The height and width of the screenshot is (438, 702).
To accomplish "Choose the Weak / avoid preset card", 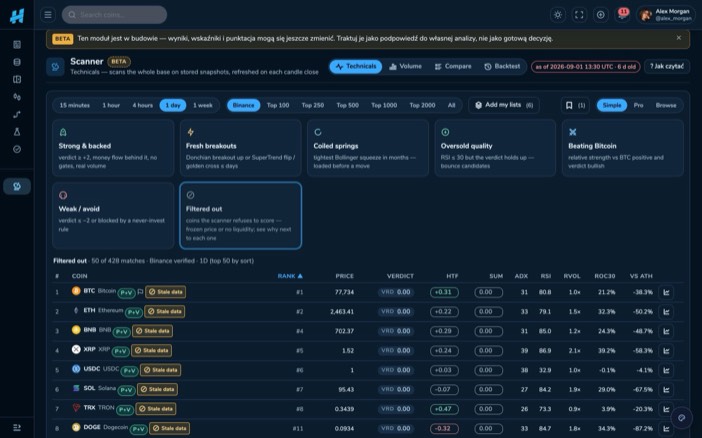I will pyautogui.click(x=113, y=215).
